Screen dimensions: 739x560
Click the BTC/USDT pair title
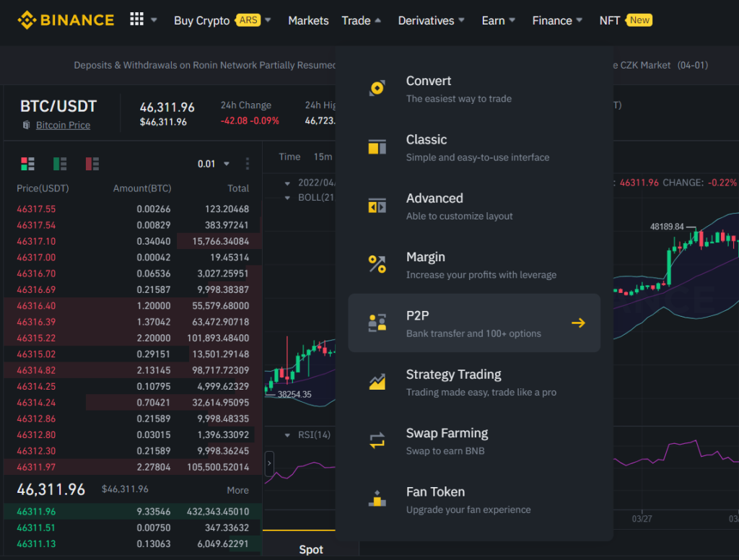[58, 106]
